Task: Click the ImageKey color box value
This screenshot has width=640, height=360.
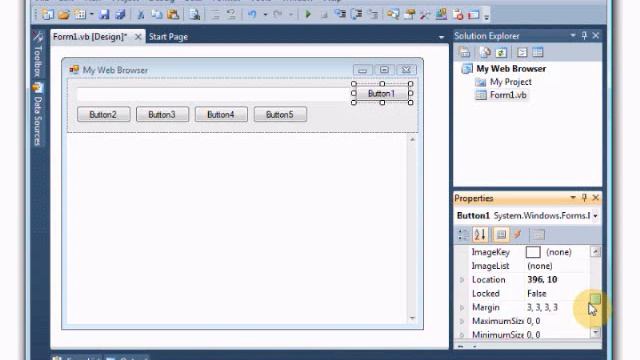Action: (533, 252)
